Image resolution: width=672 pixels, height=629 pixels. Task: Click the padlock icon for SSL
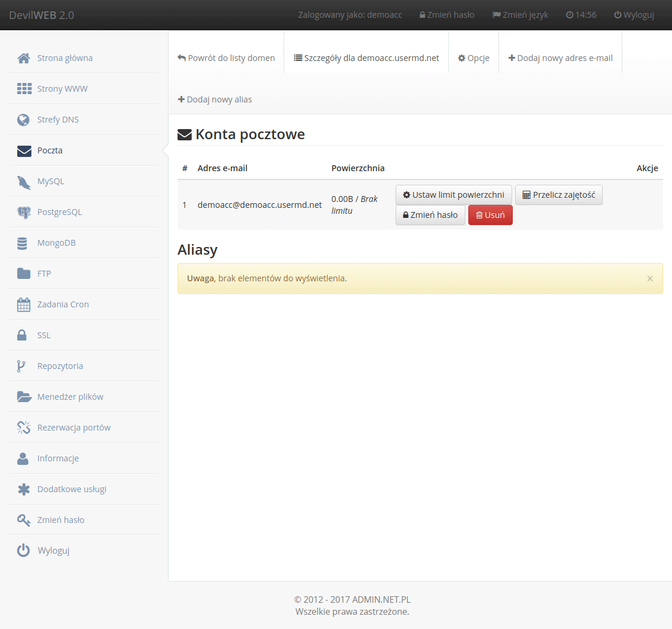pyautogui.click(x=22, y=336)
